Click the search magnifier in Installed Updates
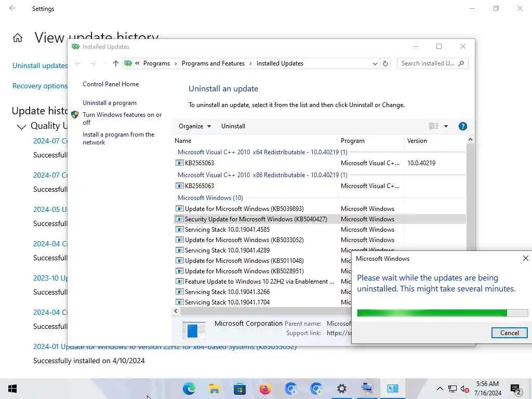This screenshot has height=399, width=532. tap(461, 63)
